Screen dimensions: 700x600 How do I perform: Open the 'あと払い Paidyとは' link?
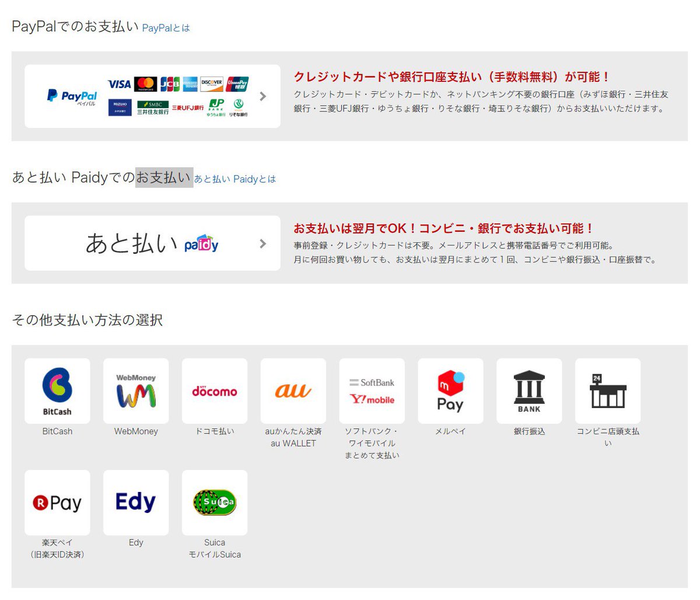point(235,179)
